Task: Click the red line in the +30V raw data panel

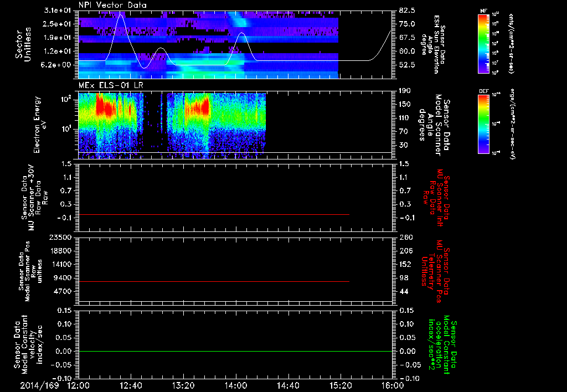Action: [214, 214]
